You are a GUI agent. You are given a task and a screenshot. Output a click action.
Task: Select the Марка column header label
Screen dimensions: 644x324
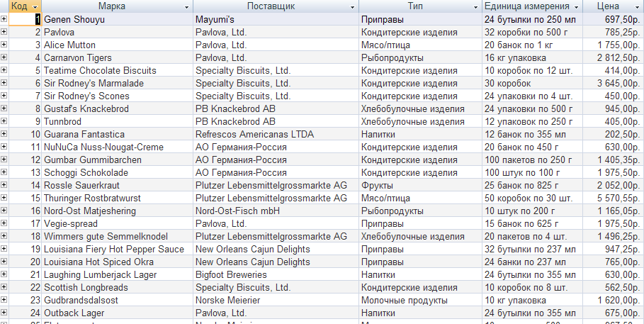[x=112, y=6]
